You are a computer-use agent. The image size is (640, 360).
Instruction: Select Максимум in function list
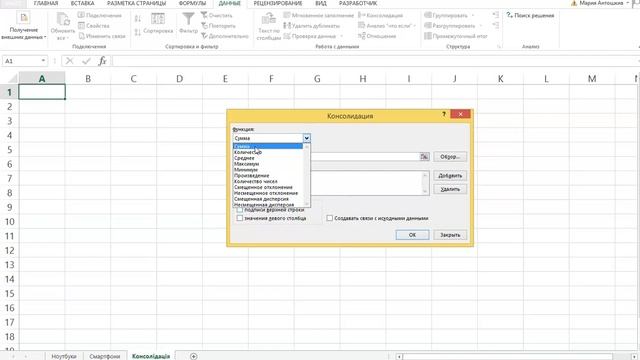268,164
